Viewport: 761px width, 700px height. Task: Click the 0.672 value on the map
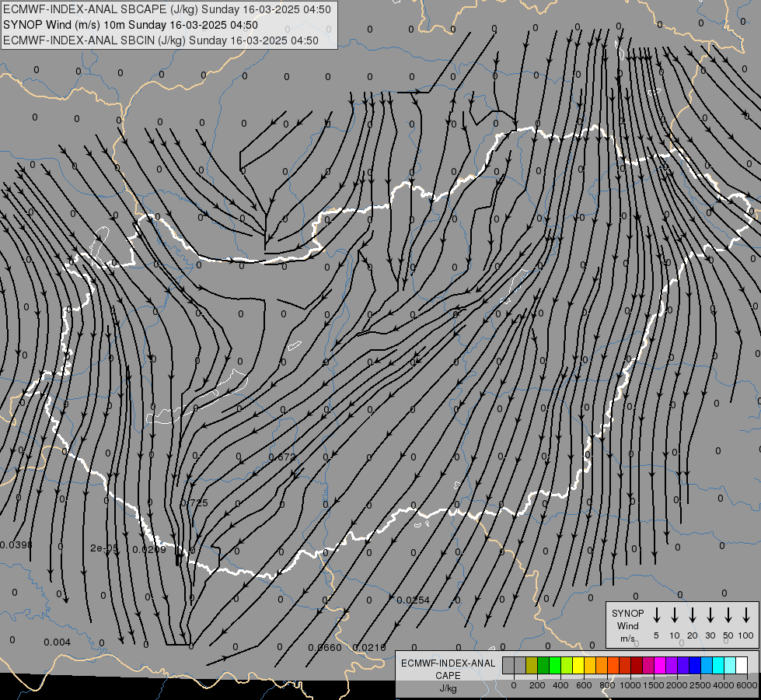(282, 457)
